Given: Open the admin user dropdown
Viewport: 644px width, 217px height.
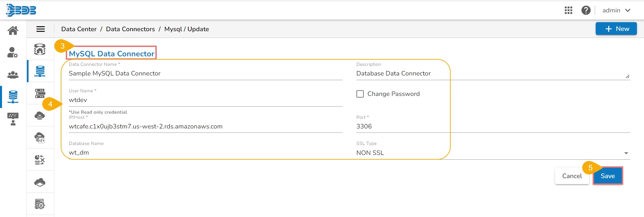Looking at the screenshot, I should click(616, 10).
